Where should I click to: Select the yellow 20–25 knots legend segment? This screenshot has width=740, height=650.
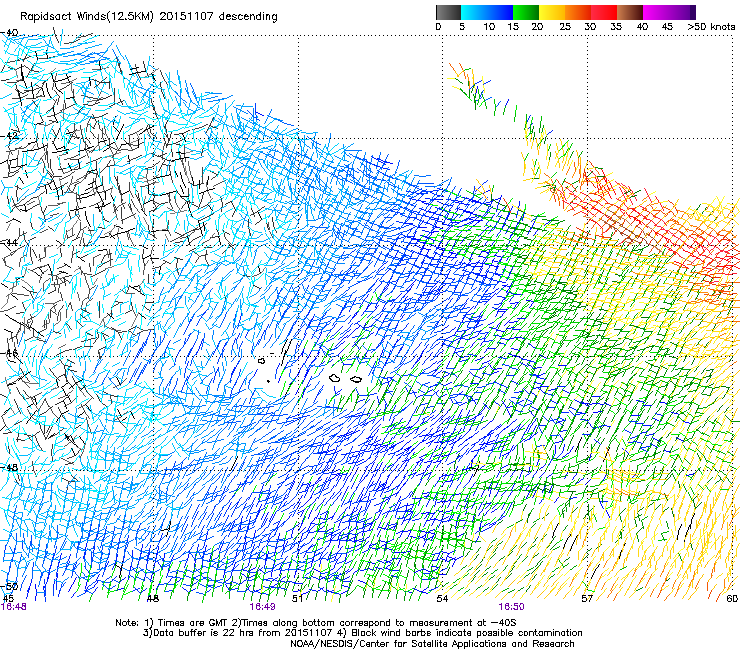552,12
